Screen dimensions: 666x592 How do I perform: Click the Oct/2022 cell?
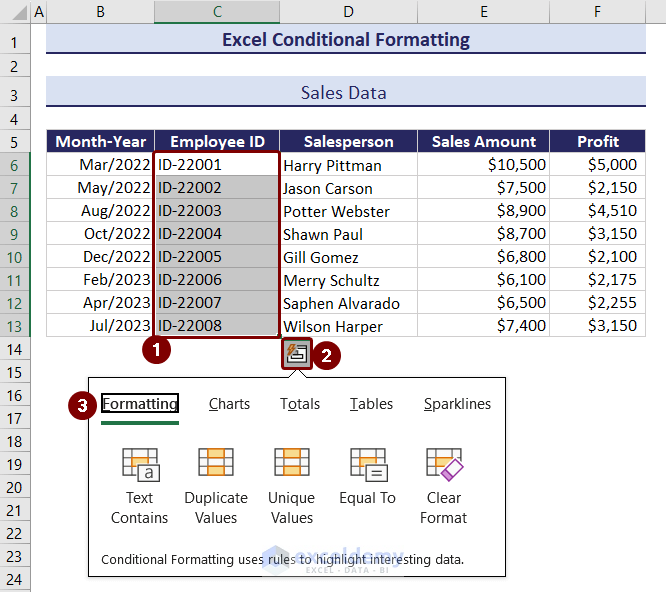coord(100,233)
